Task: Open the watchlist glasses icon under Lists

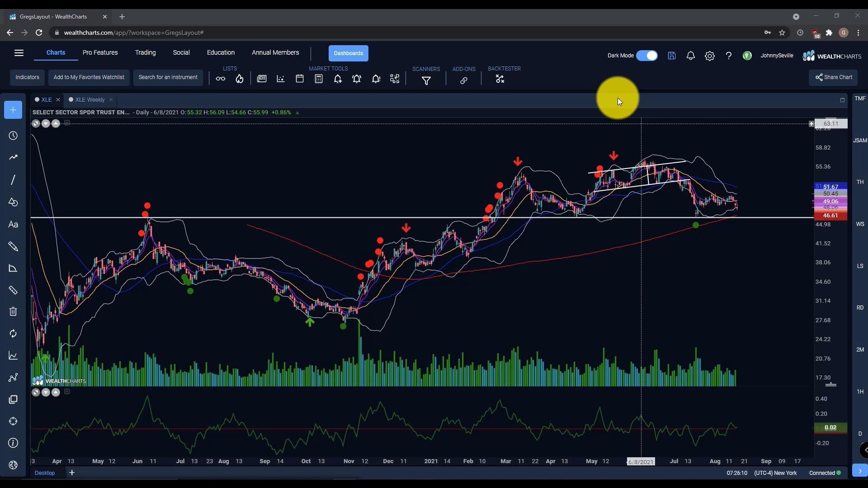Action: (221, 79)
